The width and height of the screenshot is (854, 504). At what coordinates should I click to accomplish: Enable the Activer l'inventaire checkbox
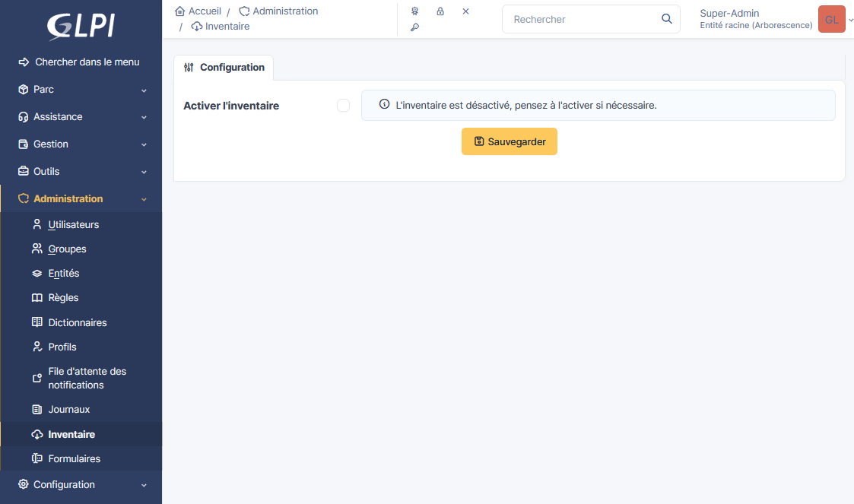pyautogui.click(x=343, y=106)
